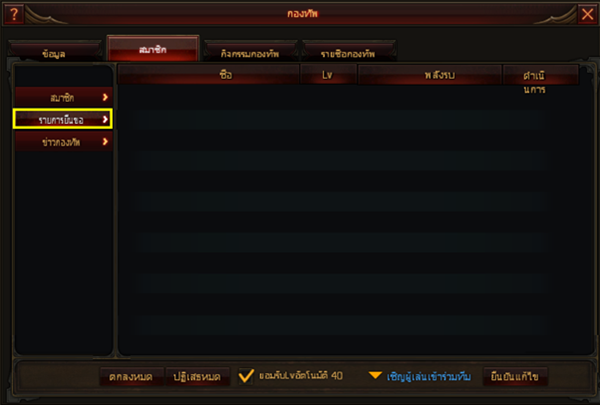Click the ปฏิเสธหมด reject-all button
600x405 pixels.
pyautogui.click(x=197, y=376)
